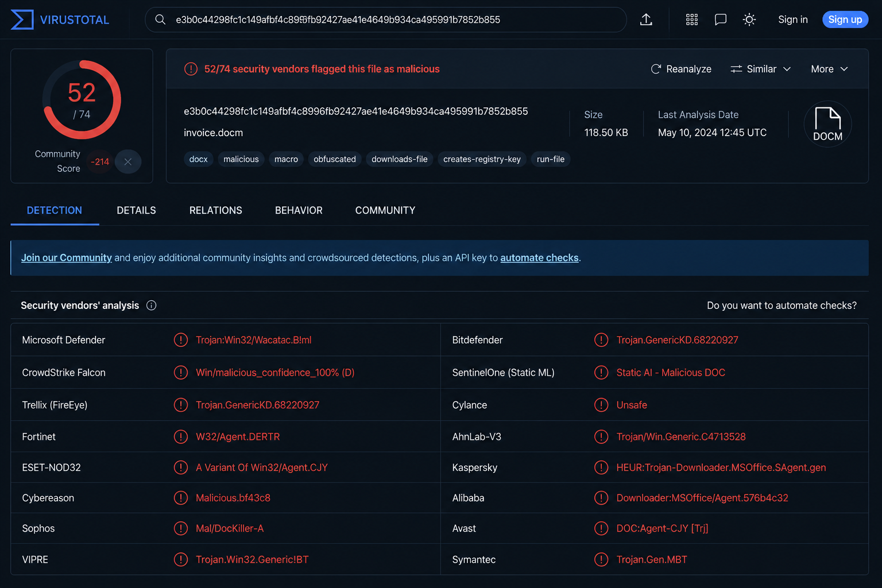Image resolution: width=882 pixels, height=588 pixels.
Task: Click the creates-registry-key tag
Action: pos(482,159)
